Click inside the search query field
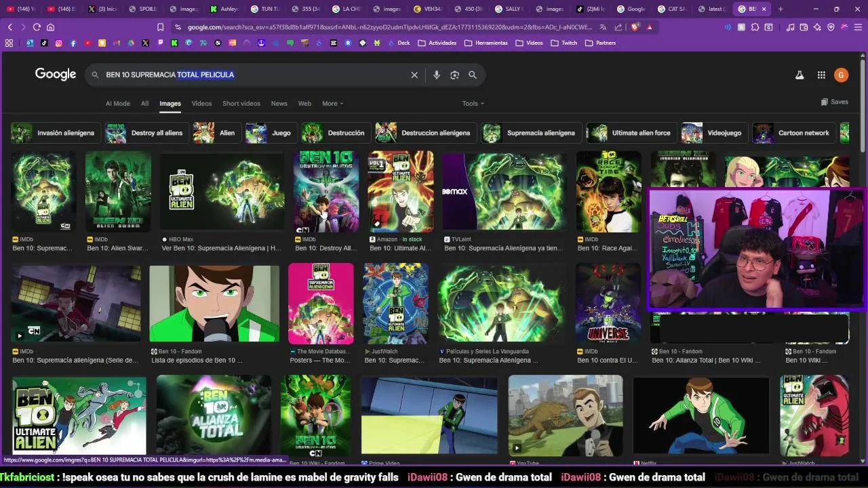This screenshot has width=868, height=488. click(x=251, y=75)
